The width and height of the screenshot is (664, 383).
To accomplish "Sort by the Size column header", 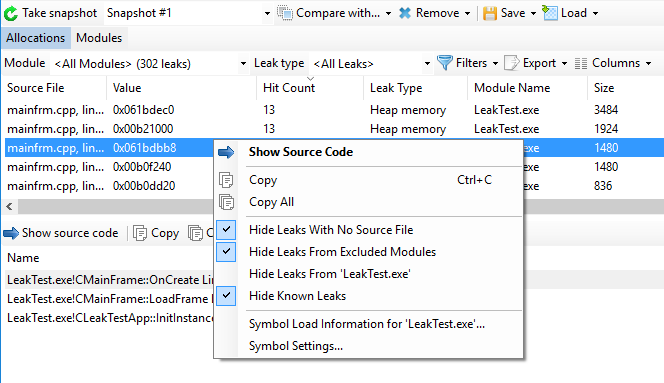I will (626, 88).
